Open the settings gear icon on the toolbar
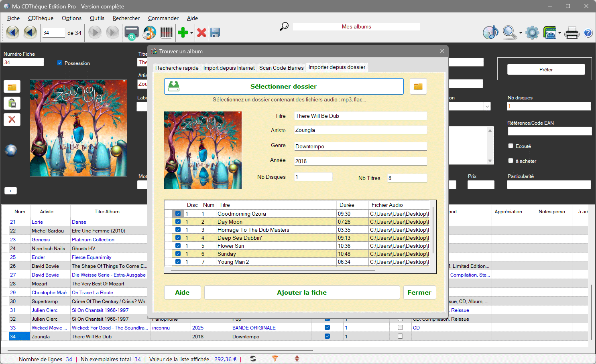This screenshot has width=596, height=364. click(x=532, y=33)
